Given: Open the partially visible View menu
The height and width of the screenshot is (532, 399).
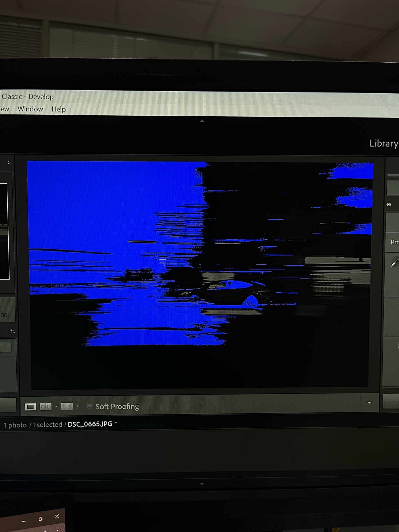Looking at the screenshot, I should pos(4,109).
